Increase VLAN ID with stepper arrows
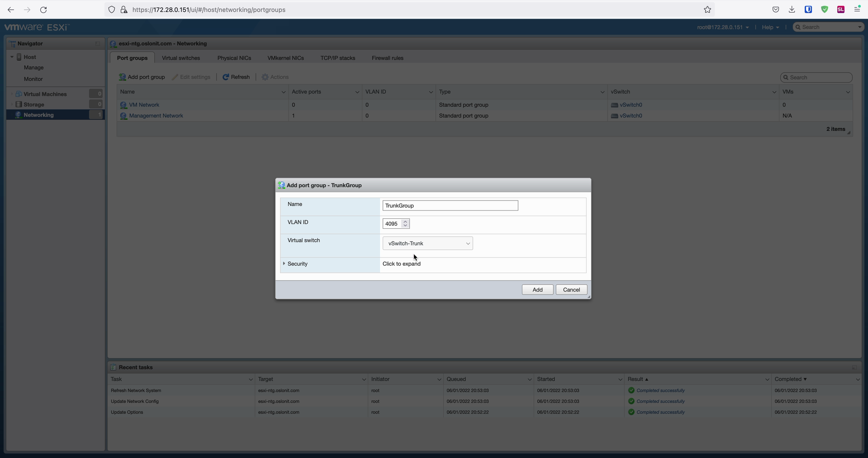 point(405,221)
